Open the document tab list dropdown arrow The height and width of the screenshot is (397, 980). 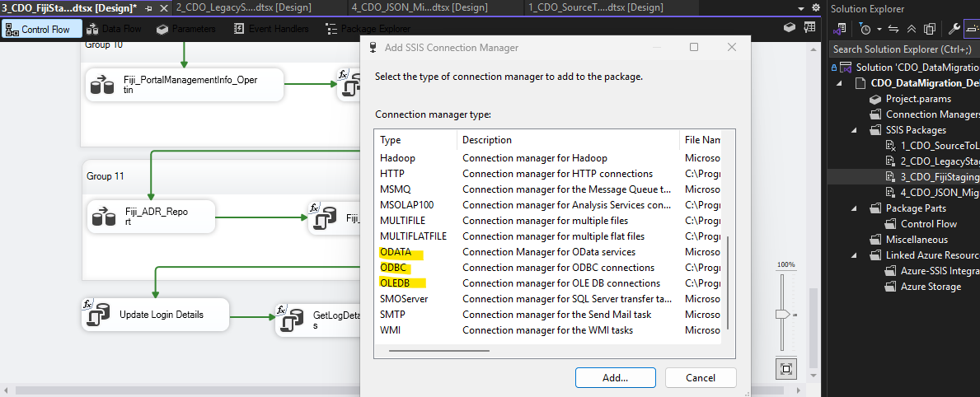click(802, 8)
